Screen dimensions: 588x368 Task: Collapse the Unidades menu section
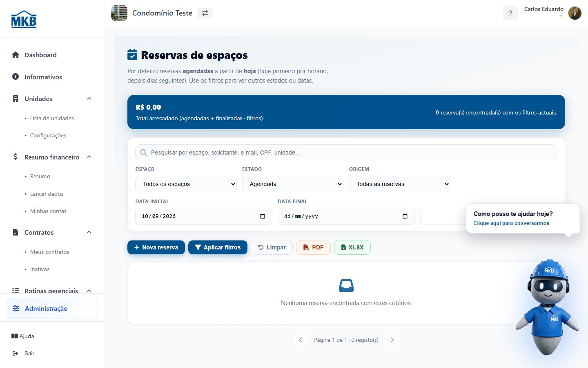[89, 99]
